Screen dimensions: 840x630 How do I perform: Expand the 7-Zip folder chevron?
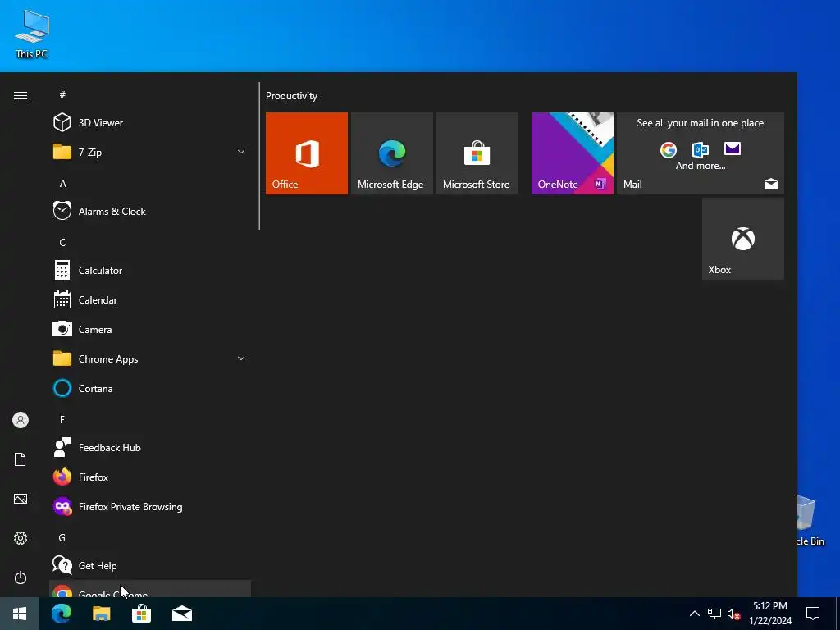241,152
